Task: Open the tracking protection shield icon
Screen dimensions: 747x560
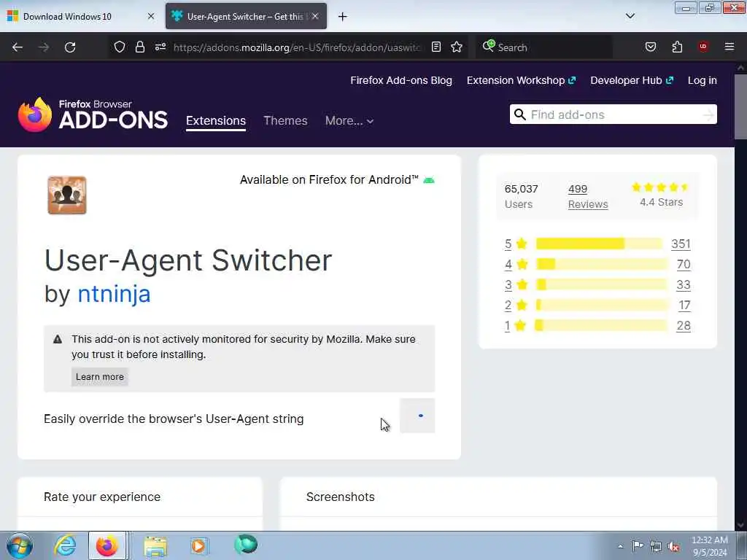Action: [x=120, y=47]
